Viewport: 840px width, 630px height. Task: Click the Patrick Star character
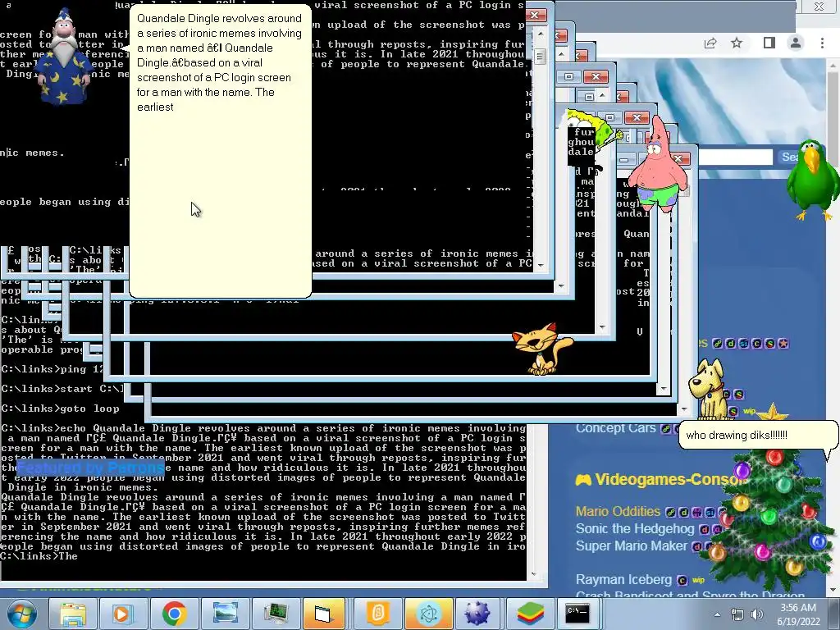658,163
